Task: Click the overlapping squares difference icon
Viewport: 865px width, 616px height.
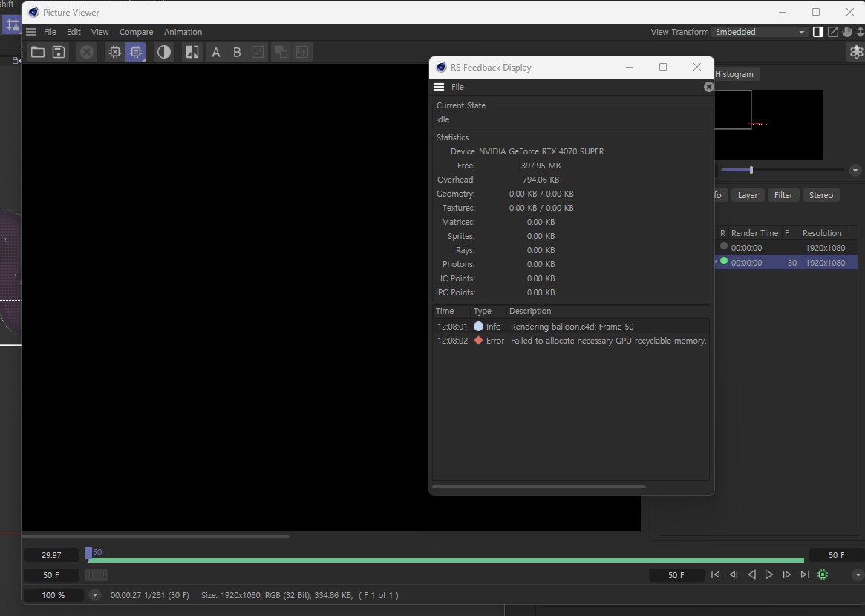Action: click(281, 53)
